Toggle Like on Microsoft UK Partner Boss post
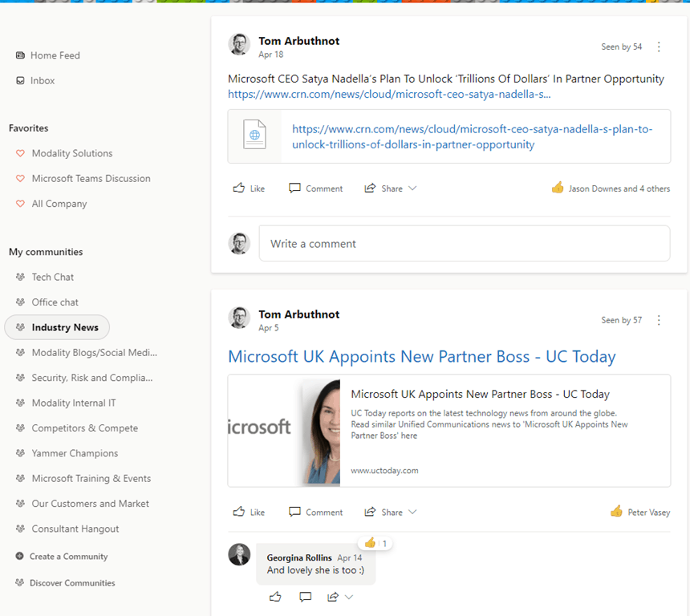This screenshot has width=690, height=616. [x=248, y=512]
